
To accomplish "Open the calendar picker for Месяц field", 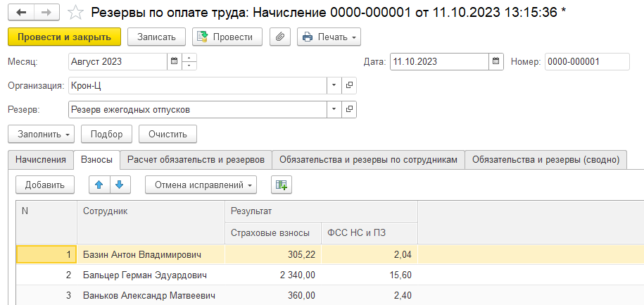I will tap(173, 61).
